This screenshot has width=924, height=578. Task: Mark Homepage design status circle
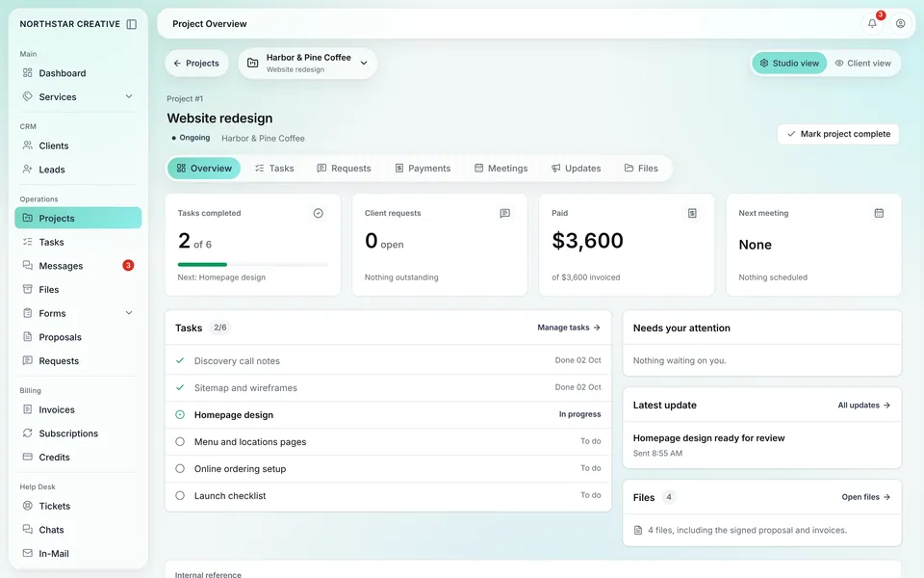(180, 414)
